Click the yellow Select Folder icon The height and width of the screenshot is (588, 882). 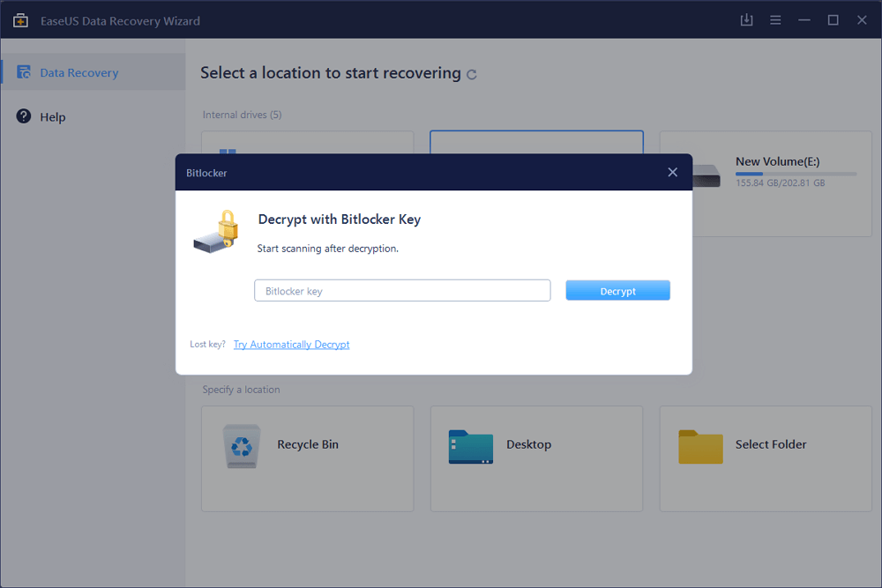pyautogui.click(x=700, y=446)
